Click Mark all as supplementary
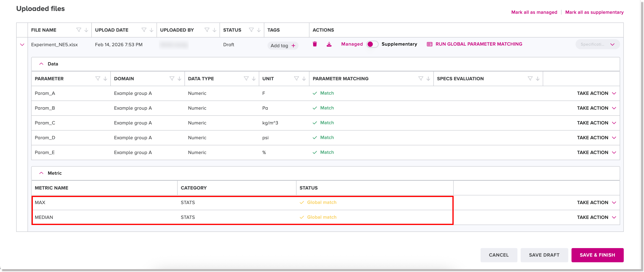 [594, 12]
